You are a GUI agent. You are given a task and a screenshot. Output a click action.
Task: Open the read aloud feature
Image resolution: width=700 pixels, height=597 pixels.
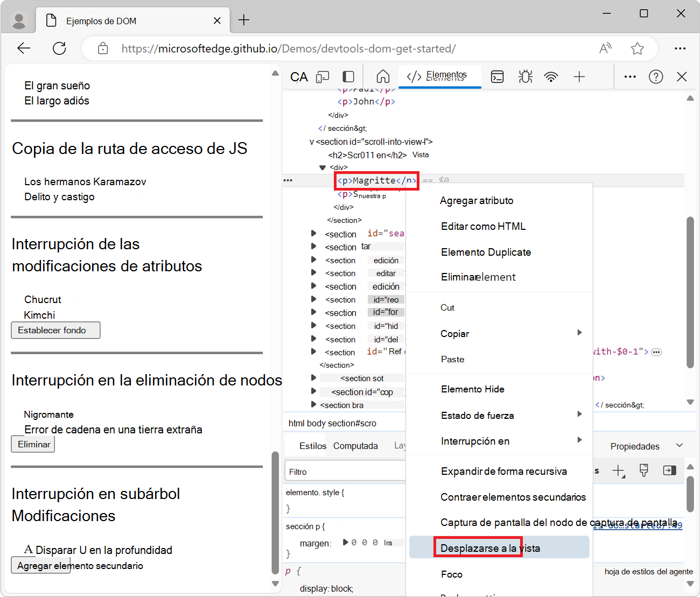tap(605, 48)
